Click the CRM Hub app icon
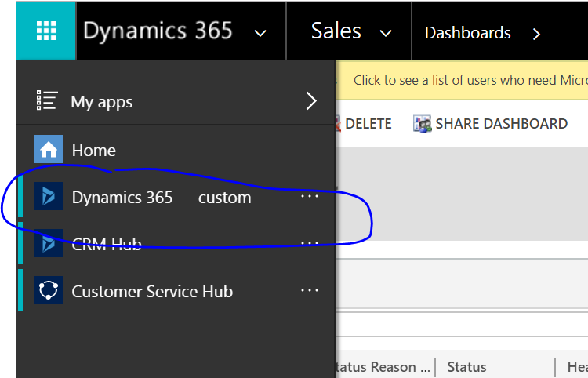Screen dimensions: 588x378 pyautogui.click(x=49, y=243)
